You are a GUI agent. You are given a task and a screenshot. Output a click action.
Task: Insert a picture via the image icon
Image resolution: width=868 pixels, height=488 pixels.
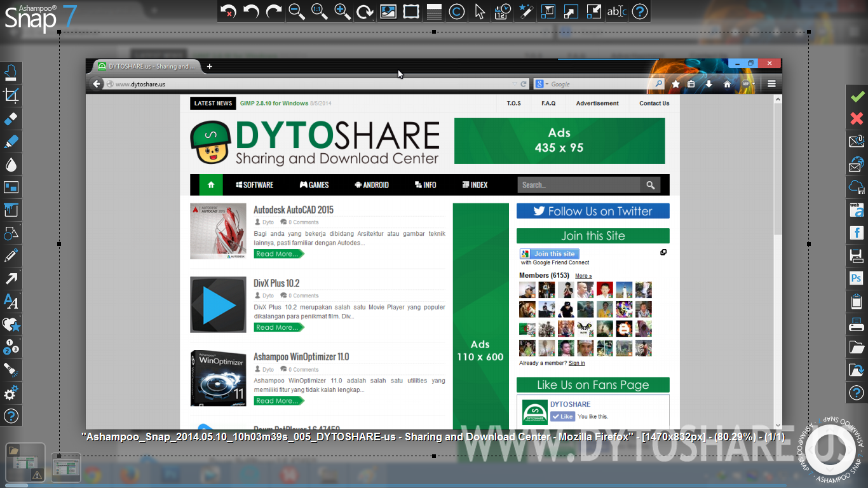point(388,11)
